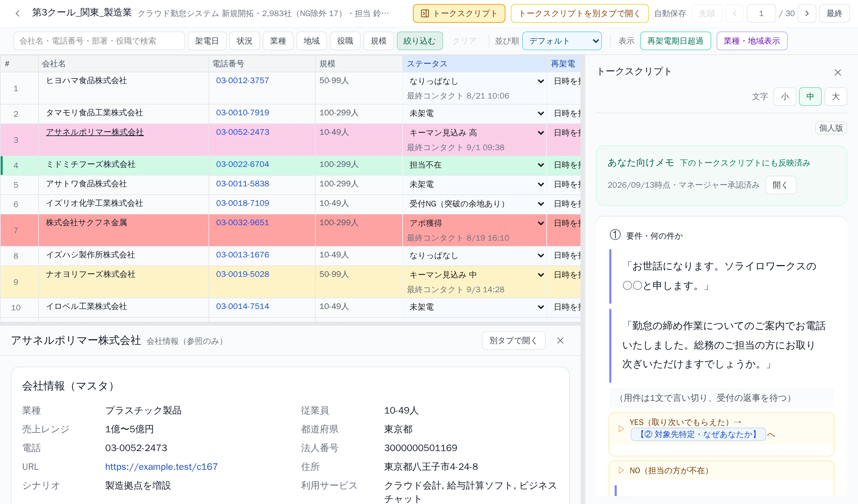Set script text size to 中
Viewport: 858px width, 504px height.
pos(810,97)
